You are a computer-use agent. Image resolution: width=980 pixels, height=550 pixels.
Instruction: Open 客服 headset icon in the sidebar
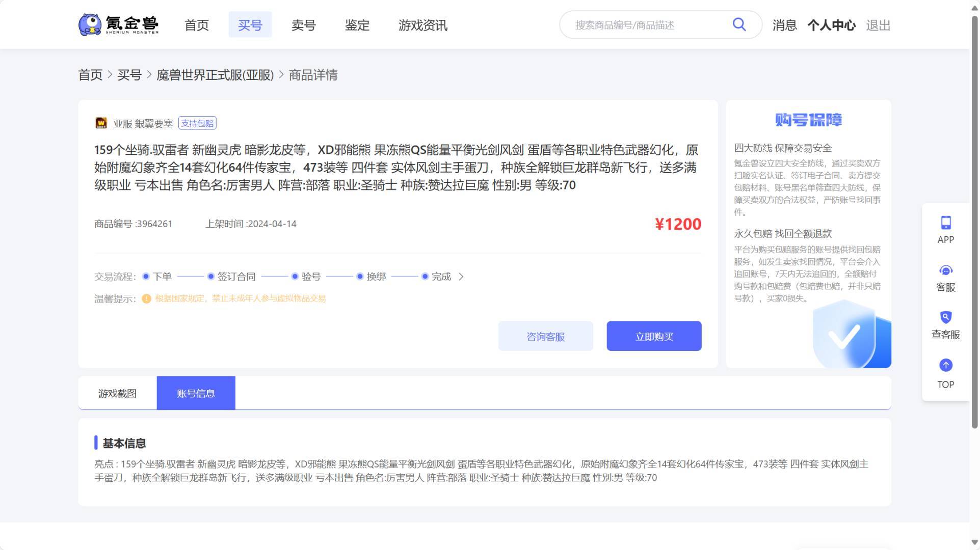click(945, 270)
